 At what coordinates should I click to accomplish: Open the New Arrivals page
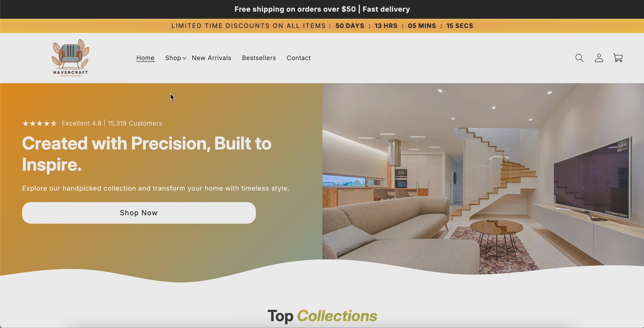212,58
